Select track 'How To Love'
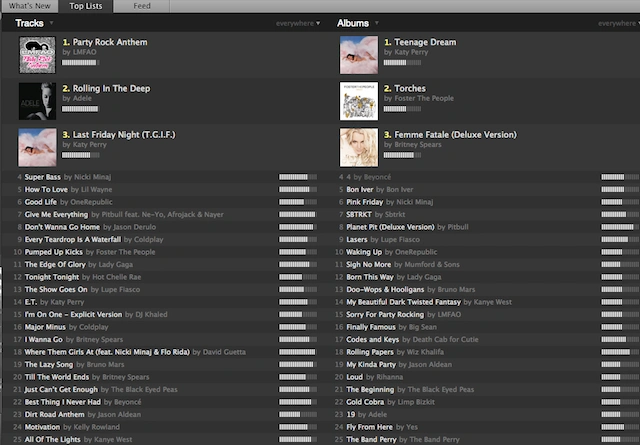Screen dimensions: 640x445 pos(46,190)
